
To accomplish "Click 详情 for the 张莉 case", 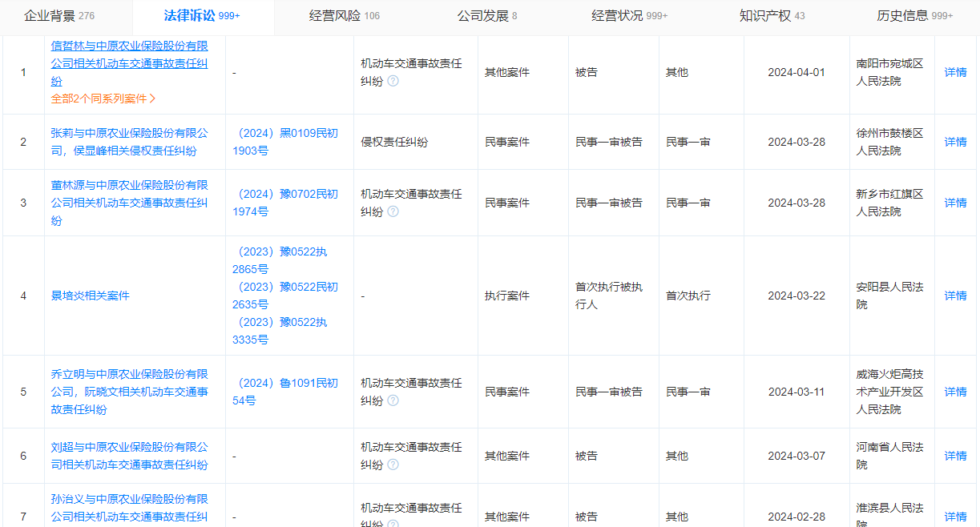I will [x=955, y=142].
